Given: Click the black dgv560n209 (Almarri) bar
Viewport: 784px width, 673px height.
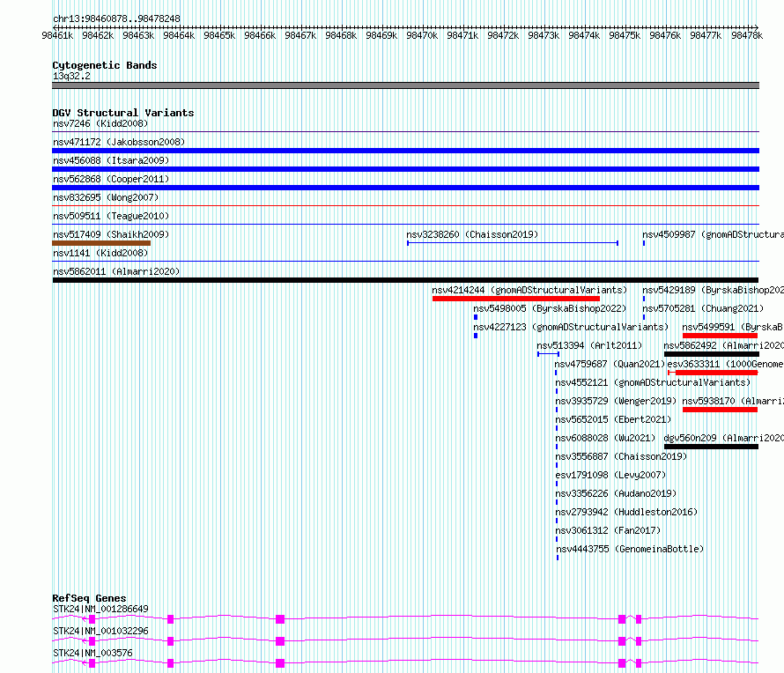Looking at the screenshot, I should 711,447.
